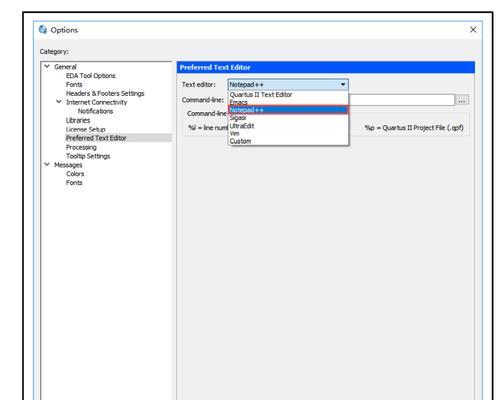Open Headers & Footers Settings

[105, 93]
